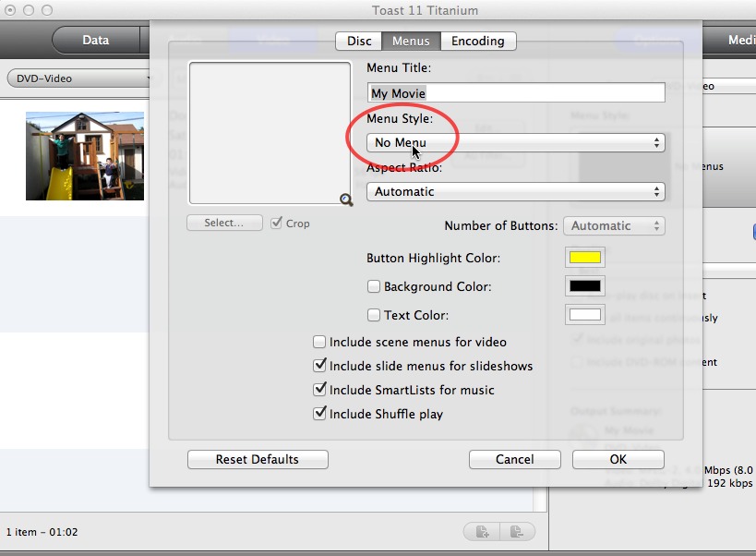Enable the Text Color checkbox

(374, 315)
